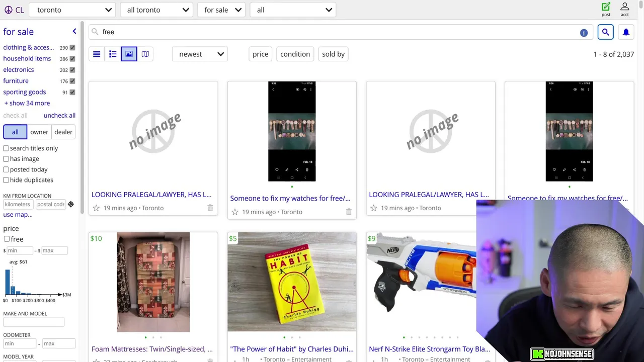
Task: Collapse the for sale sidebar chevron
Action: click(x=74, y=31)
